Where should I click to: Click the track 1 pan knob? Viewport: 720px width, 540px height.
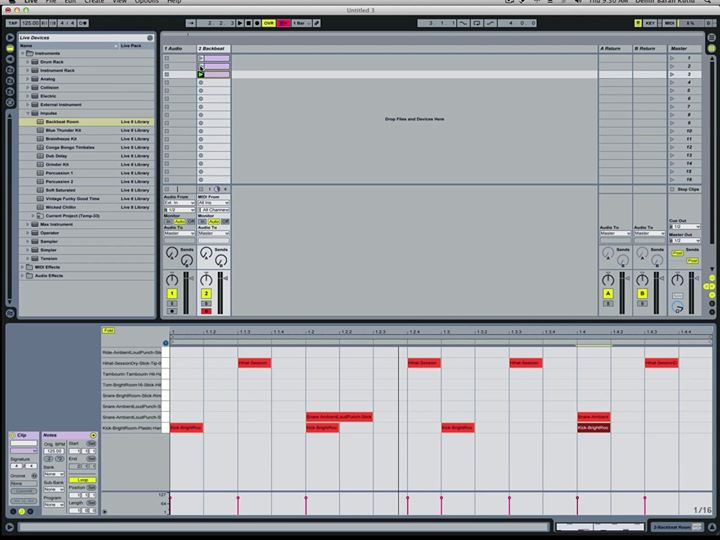click(172, 279)
